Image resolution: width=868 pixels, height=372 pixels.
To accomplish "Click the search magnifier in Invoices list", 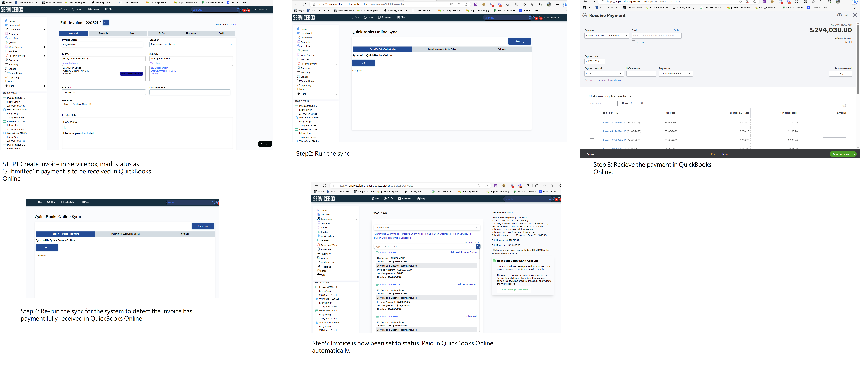I will coord(478,247).
